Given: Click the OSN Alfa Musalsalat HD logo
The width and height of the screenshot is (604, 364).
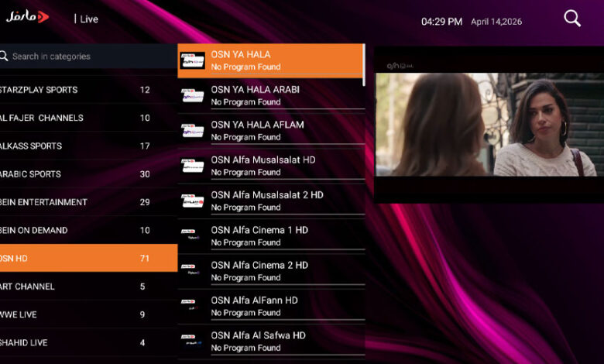Looking at the screenshot, I should [192, 166].
